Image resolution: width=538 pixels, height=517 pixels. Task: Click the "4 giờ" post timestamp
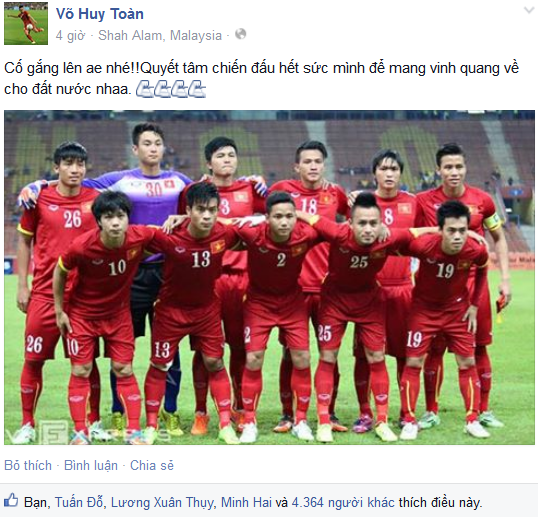pyautogui.click(x=70, y=35)
